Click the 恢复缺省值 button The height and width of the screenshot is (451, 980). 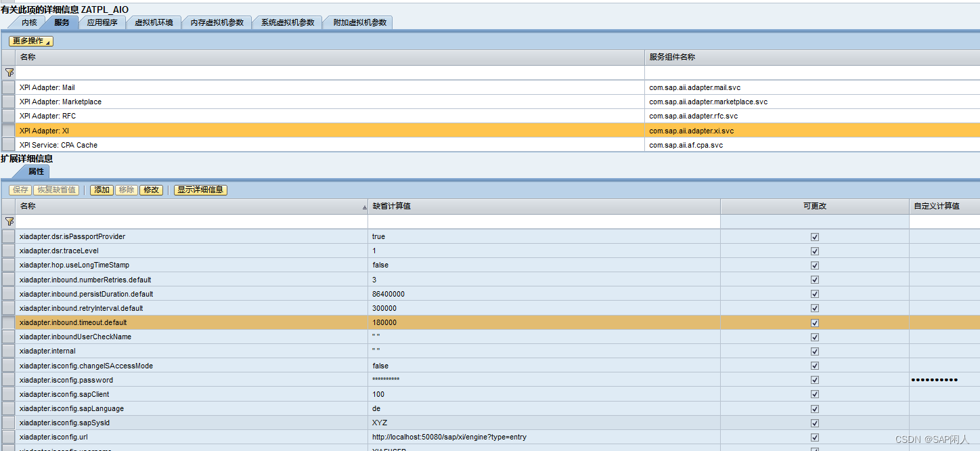(x=56, y=190)
